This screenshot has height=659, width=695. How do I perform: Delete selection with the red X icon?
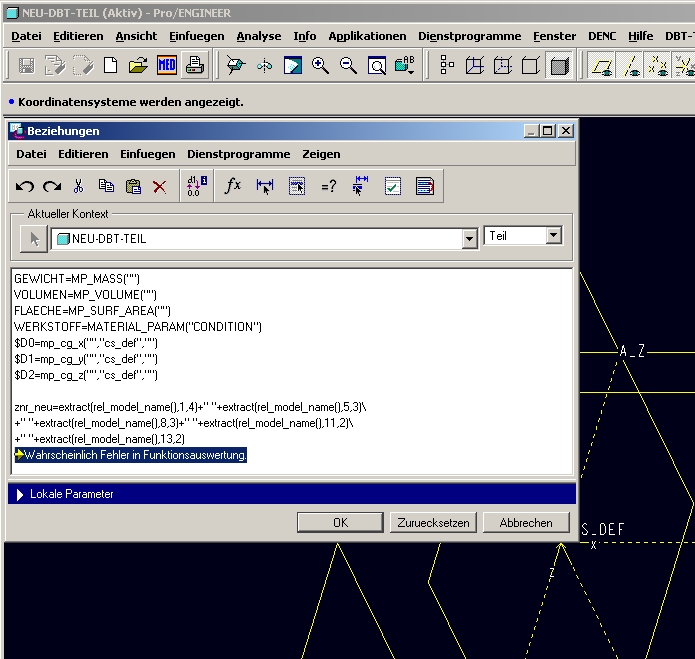[160, 186]
